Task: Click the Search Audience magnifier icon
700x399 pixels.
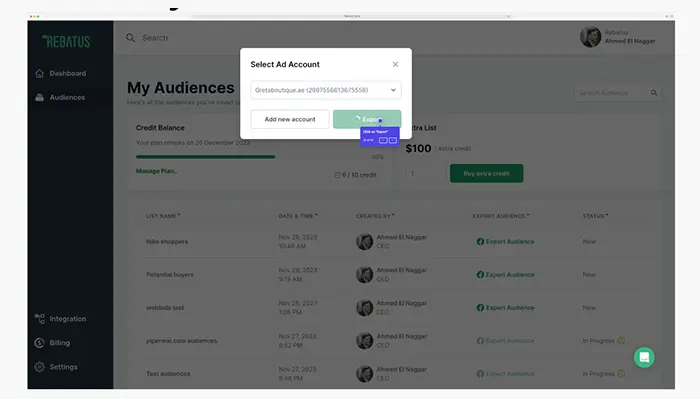Action: (654, 93)
